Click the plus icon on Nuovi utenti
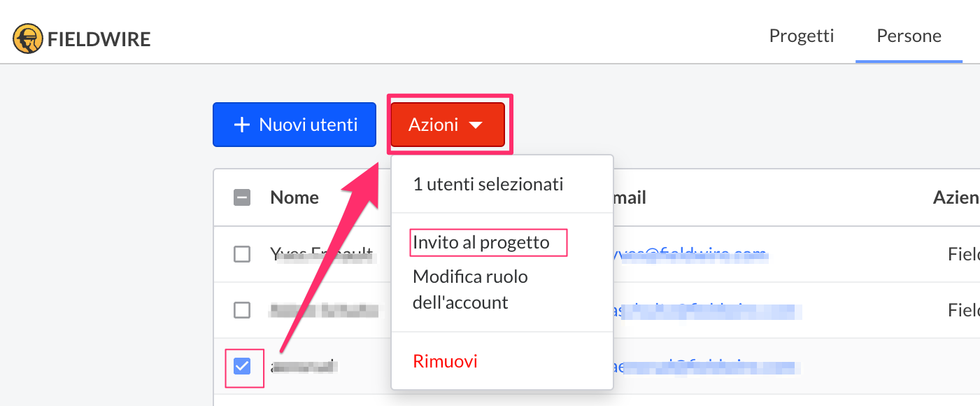The image size is (980, 406). point(241,125)
